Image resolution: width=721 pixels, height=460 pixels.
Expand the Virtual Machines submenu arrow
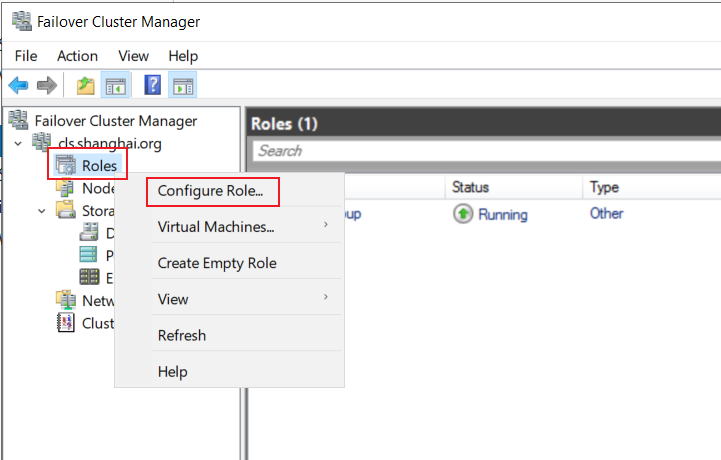pos(326,224)
